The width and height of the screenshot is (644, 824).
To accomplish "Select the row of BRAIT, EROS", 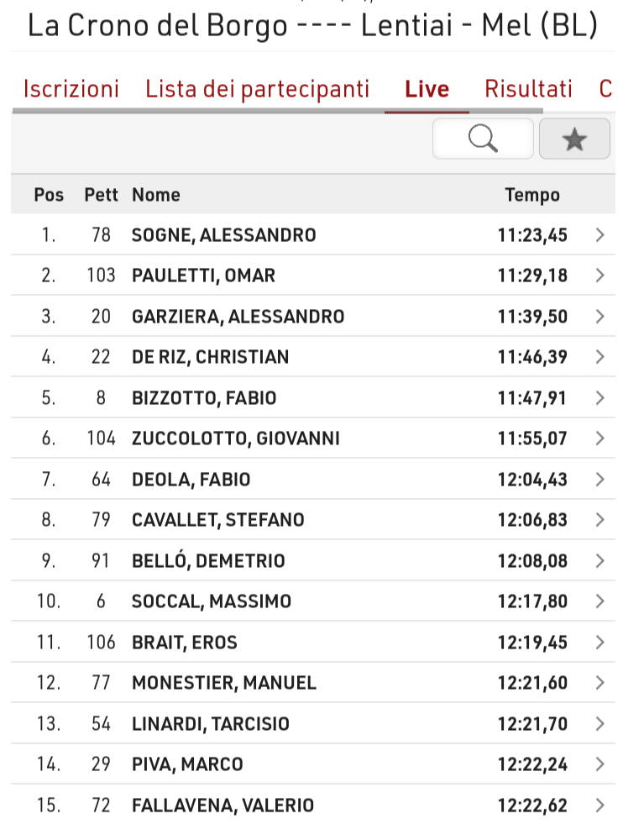I will point(313,643).
